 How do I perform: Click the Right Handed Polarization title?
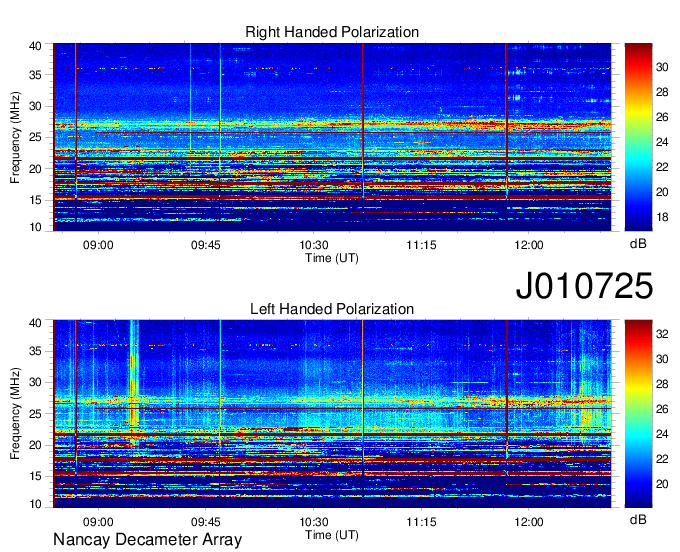tap(332, 32)
